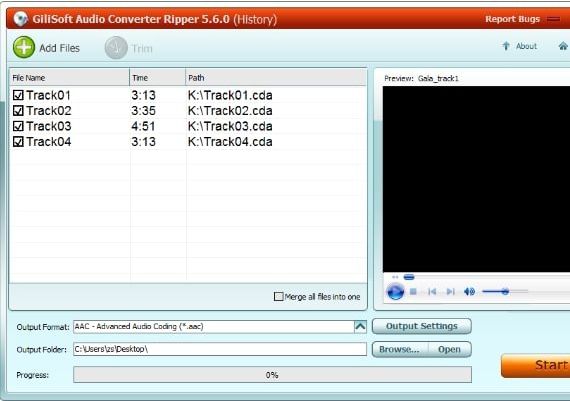Uncheck the Track03 checkbox
The image size is (570, 401).
point(18,126)
